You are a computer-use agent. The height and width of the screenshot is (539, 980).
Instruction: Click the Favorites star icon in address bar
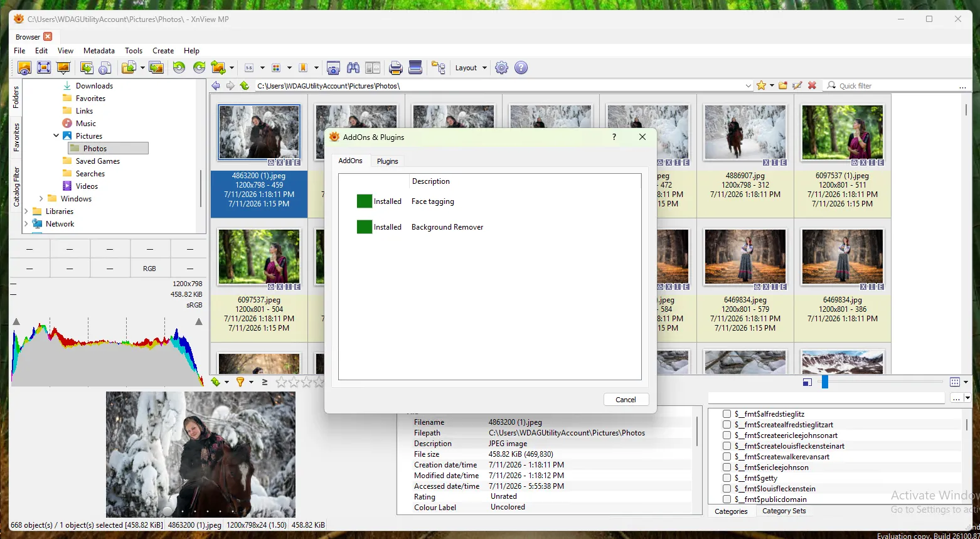click(761, 85)
